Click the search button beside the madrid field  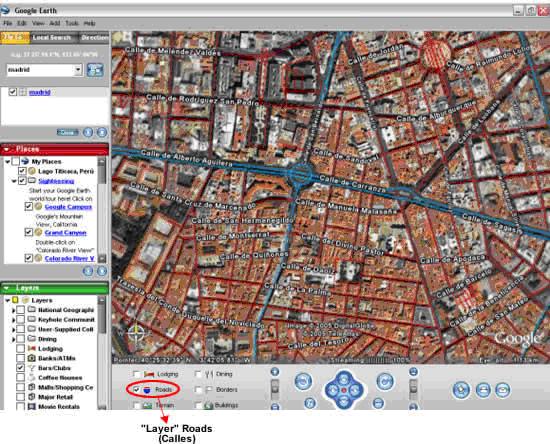(95, 70)
